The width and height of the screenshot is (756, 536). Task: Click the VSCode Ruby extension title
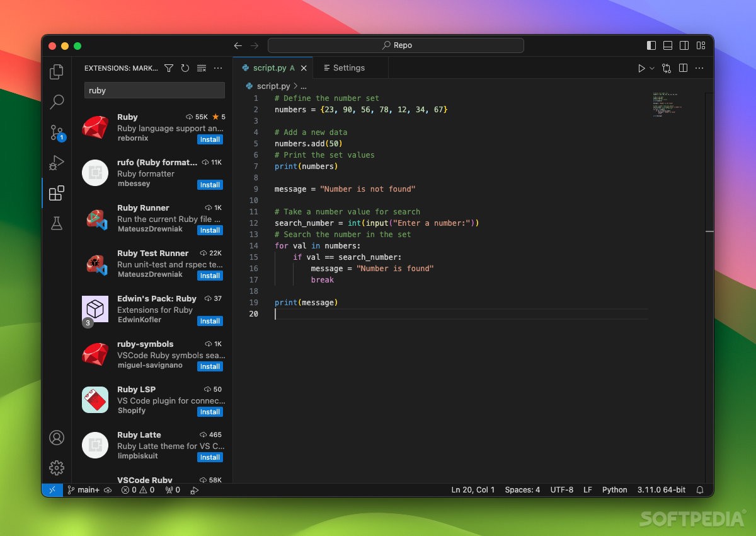point(145,479)
